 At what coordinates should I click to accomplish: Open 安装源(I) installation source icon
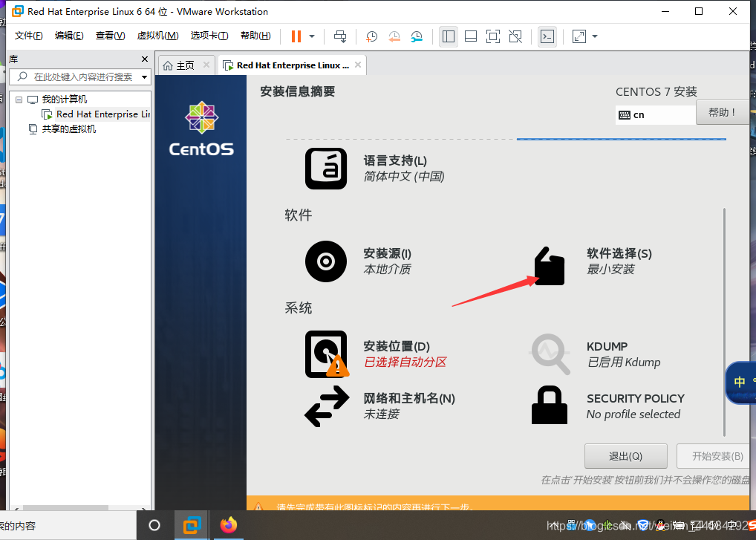tap(326, 261)
